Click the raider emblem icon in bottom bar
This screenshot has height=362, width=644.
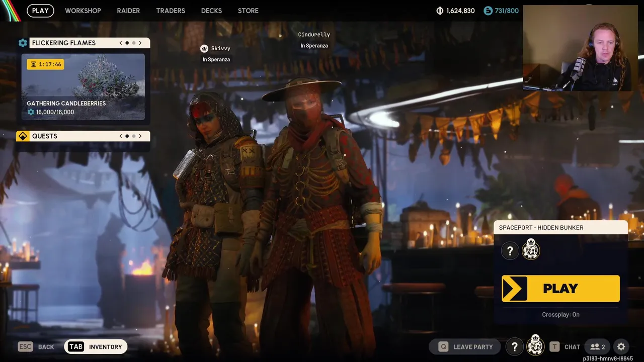click(535, 346)
